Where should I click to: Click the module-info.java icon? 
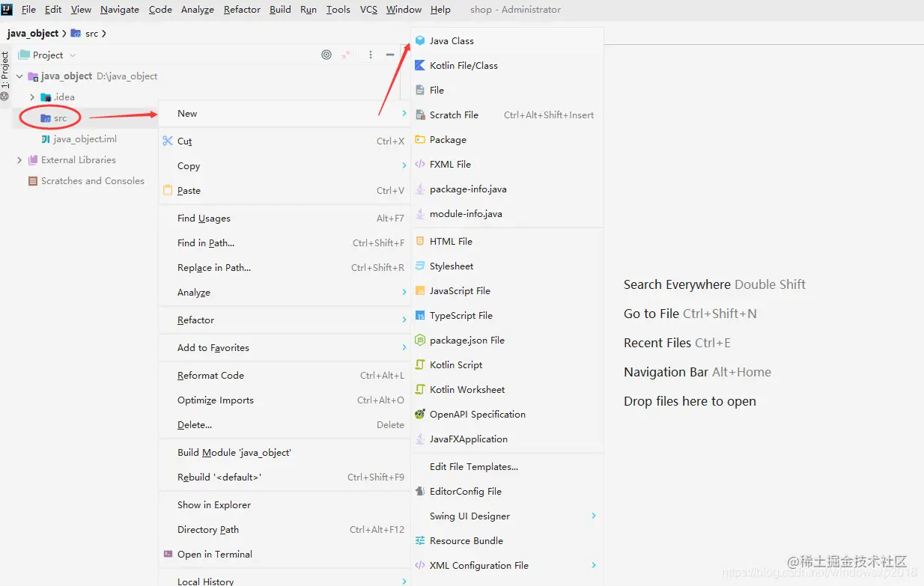(x=420, y=214)
